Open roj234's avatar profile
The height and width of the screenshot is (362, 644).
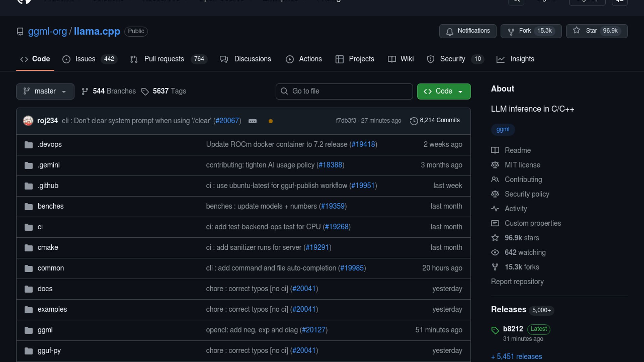click(x=28, y=121)
